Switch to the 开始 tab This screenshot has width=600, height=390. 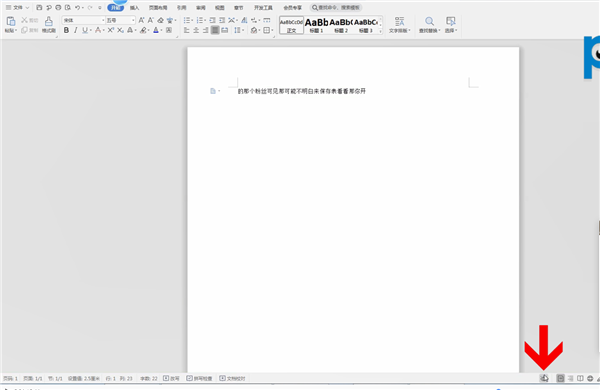point(115,8)
